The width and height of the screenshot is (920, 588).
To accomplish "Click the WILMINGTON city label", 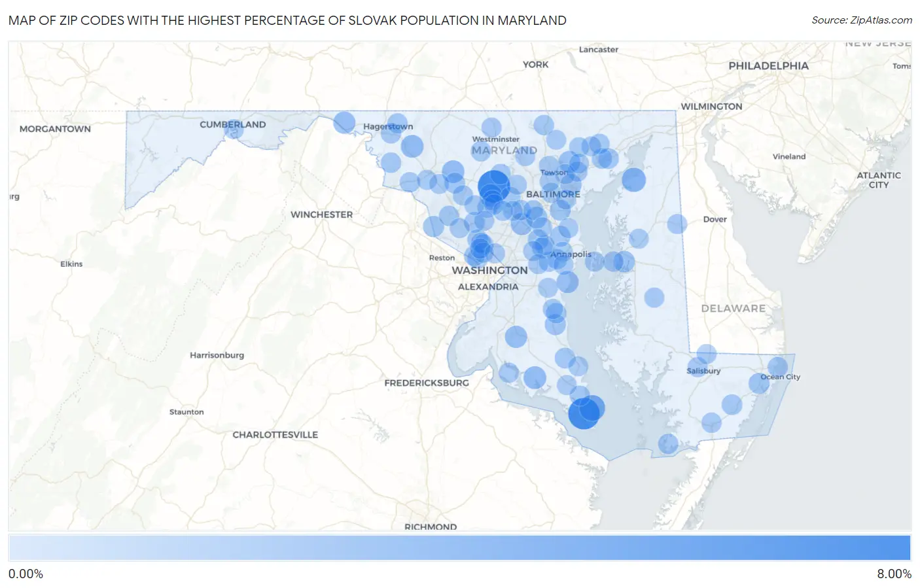I will pos(711,107).
